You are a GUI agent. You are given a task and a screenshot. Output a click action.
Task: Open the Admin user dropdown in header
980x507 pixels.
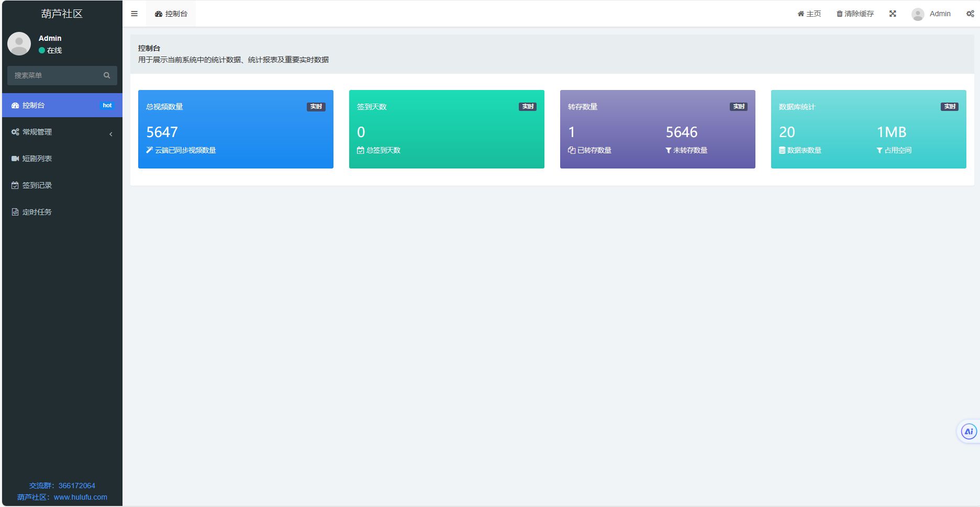coord(931,14)
